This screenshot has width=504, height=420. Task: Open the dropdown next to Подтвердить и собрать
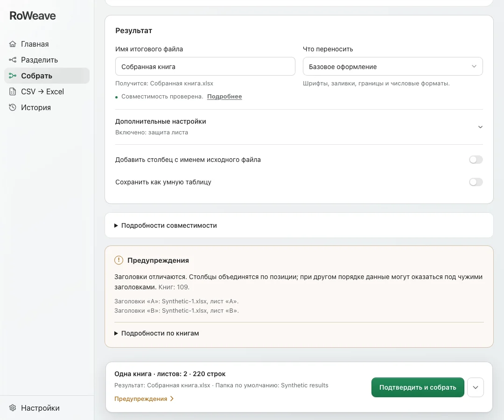476,387
